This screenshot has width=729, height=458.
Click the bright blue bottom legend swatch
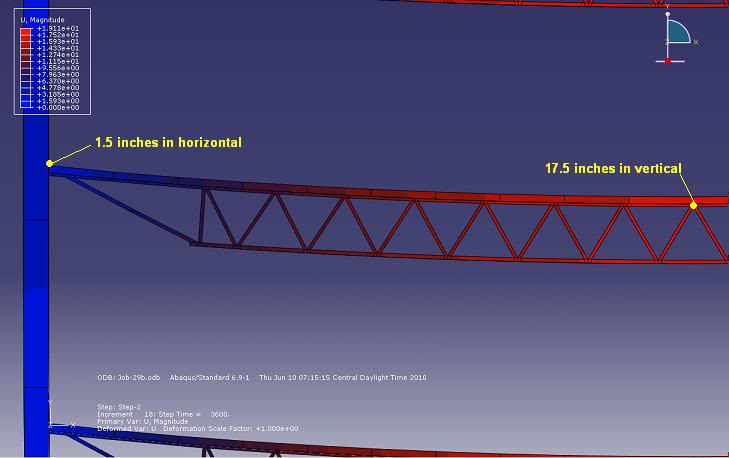point(26,104)
